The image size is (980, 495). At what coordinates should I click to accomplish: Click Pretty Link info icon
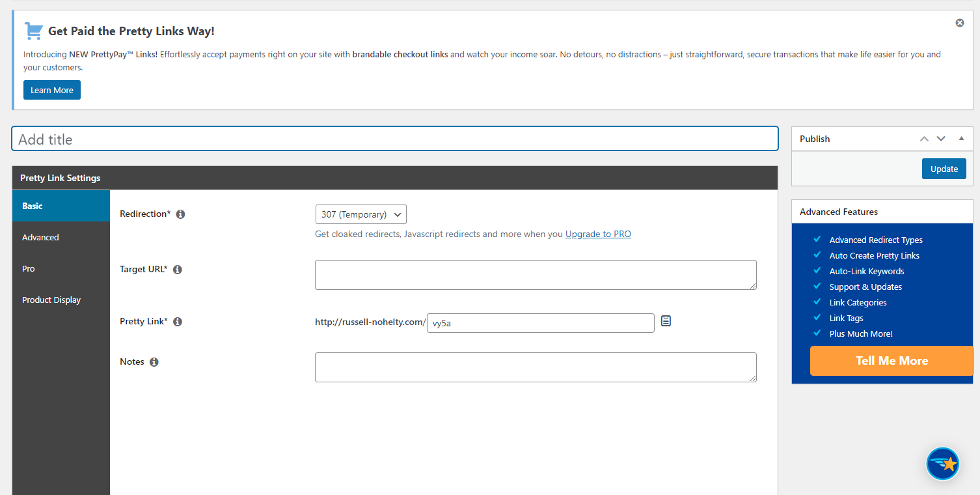pos(178,322)
